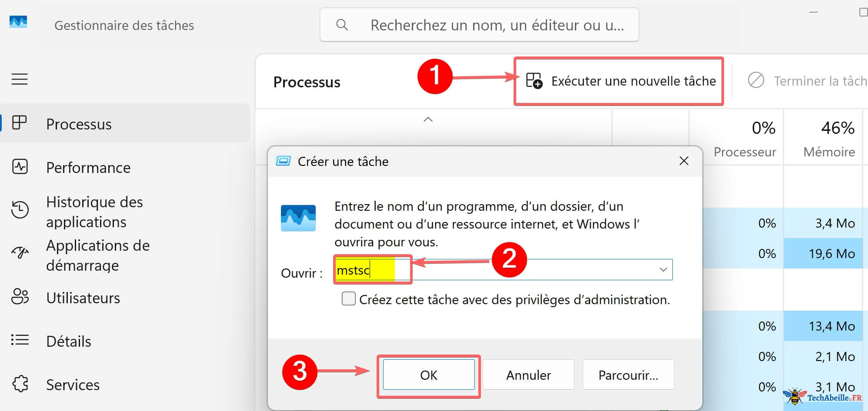868x411 pixels.
Task: Select the Détails list icon
Action: click(x=20, y=341)
